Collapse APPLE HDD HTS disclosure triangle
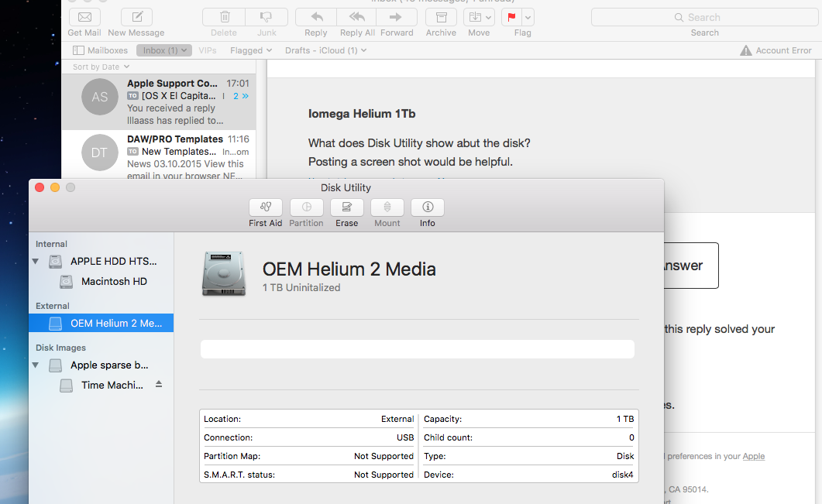This screenshot has height=504, width=822. [36, 261]
